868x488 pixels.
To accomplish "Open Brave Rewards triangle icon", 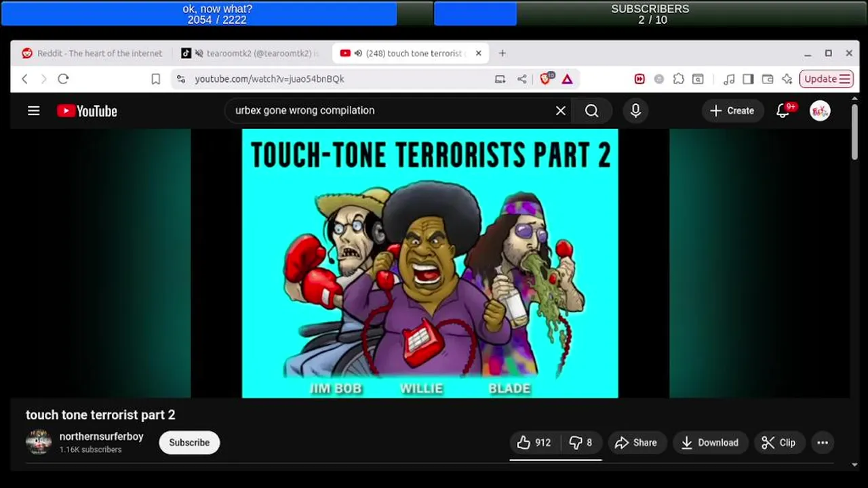I will click(567, 79).
